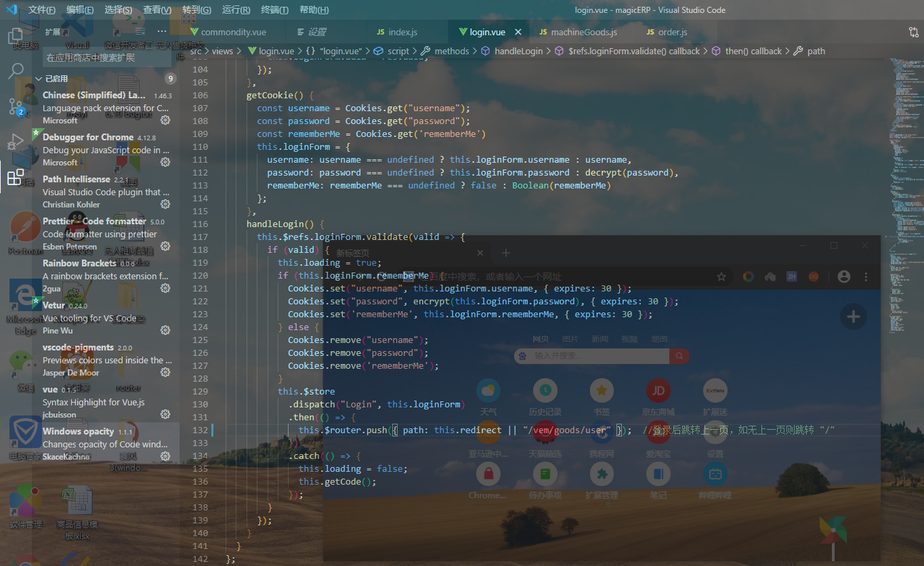The height and width of the screenshot is (566, 924).
Task: Open the 携程网 quick link icon
Action: (x=602, y=432)
